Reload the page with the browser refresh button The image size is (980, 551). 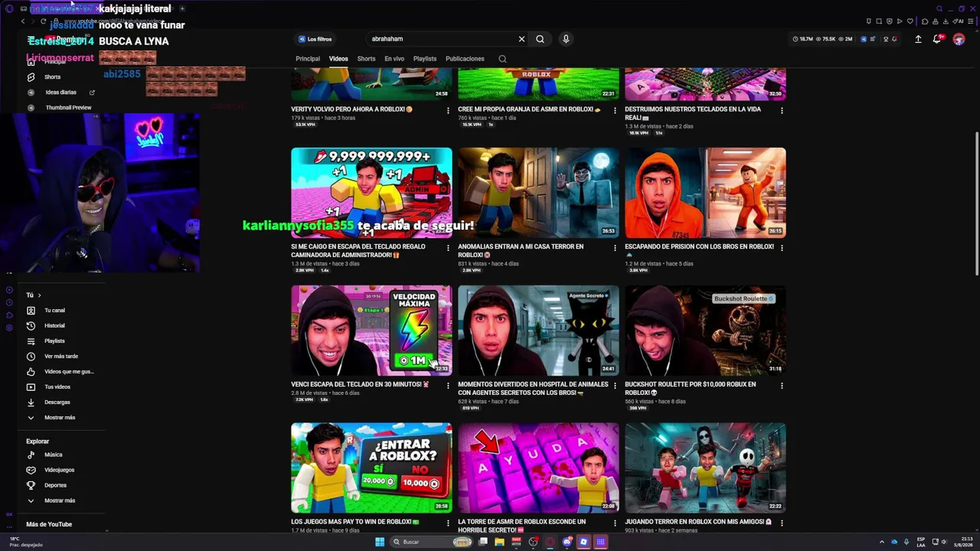[x=43, y=21]
